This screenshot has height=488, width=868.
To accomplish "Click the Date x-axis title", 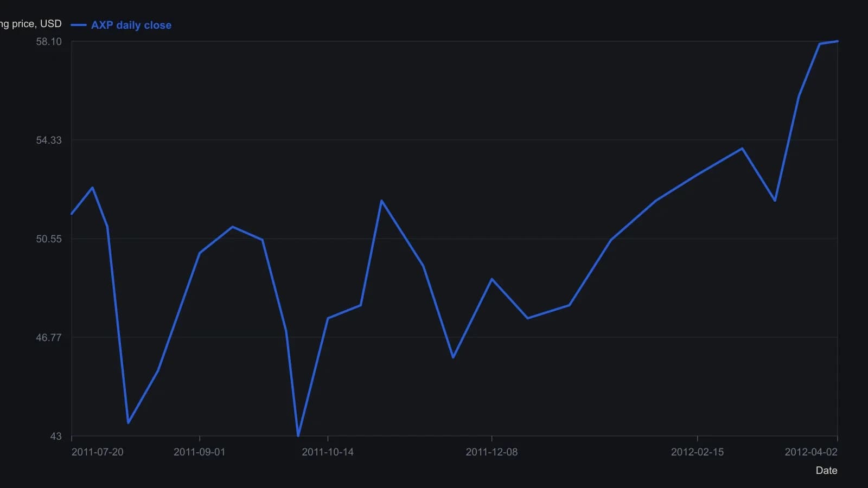I will (x=826, y=471).
